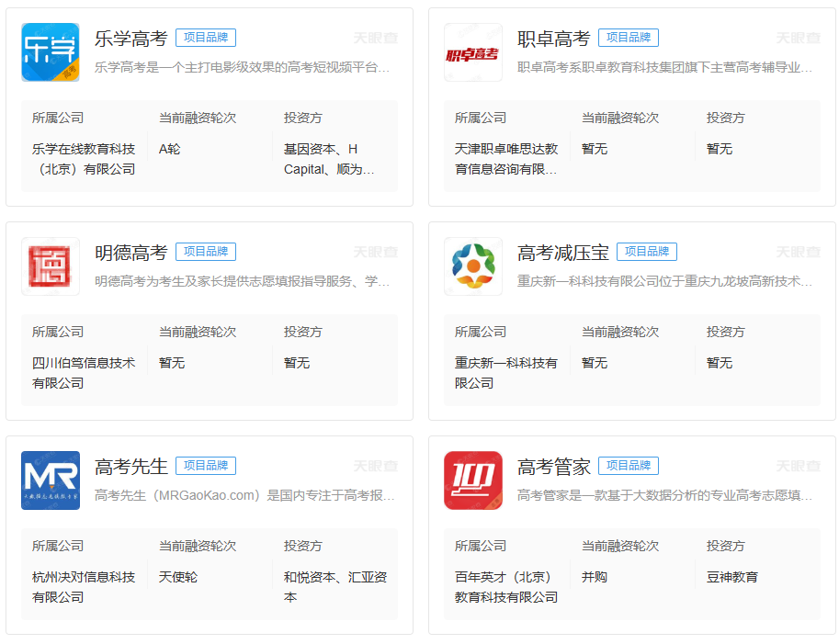
Task: Click the 项目品牌 tag beside 职卓高考
Action: point(629,38)
